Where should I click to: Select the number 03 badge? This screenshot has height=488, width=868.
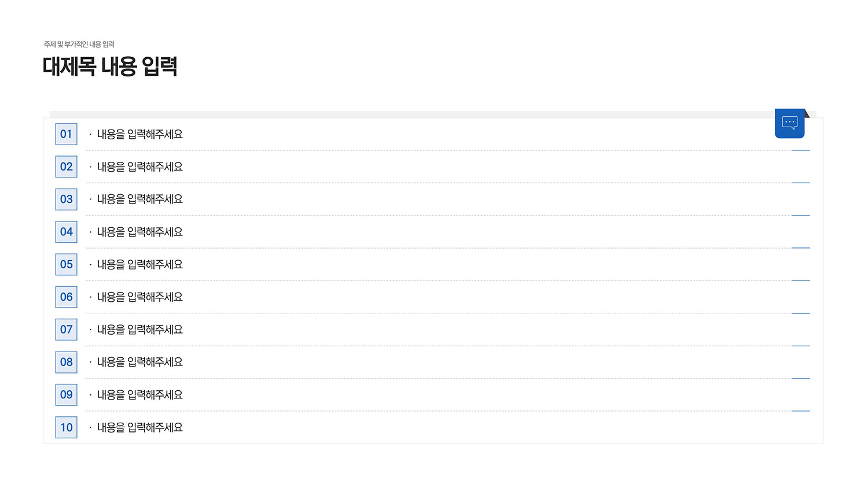[x=66, y=199]
